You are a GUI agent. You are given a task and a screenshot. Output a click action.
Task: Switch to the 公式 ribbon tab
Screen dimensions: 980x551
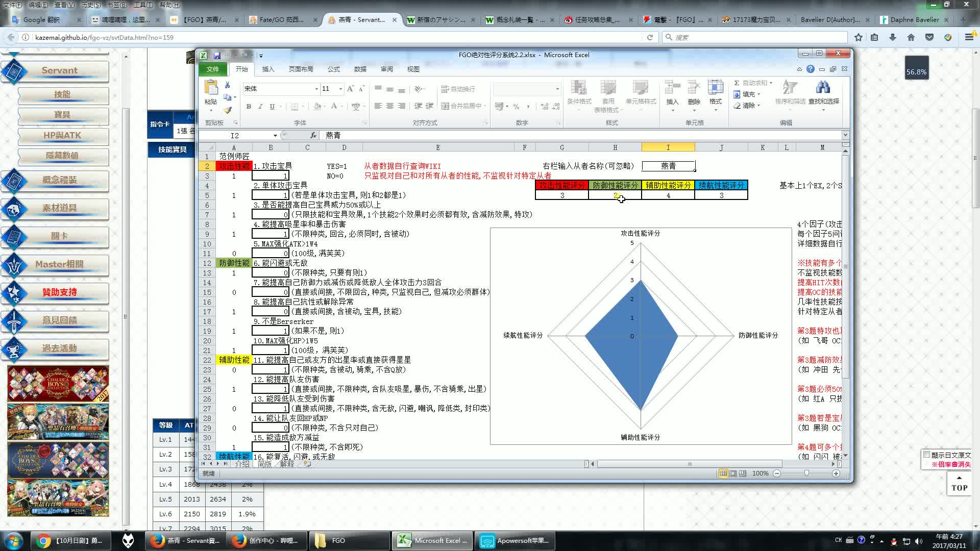tap(333, 69)
